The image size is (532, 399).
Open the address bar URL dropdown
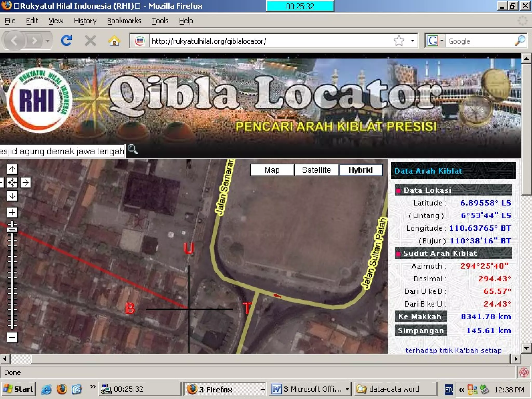412,41
